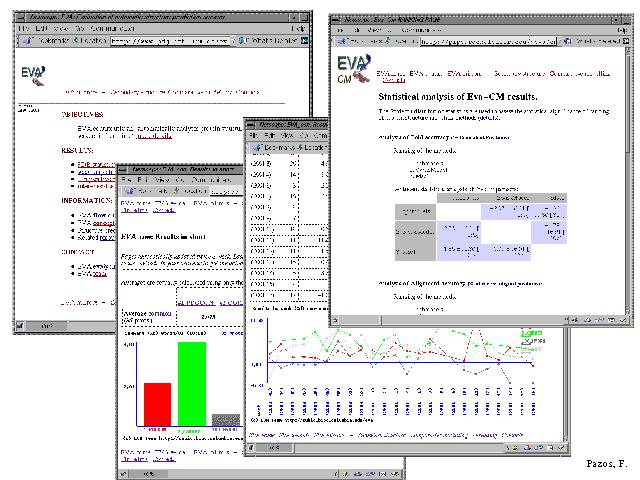The width and height of the screenshot is (640, 480).
Task: Open the Communicator menu in the EVA main window
Action: coord(112,29)
